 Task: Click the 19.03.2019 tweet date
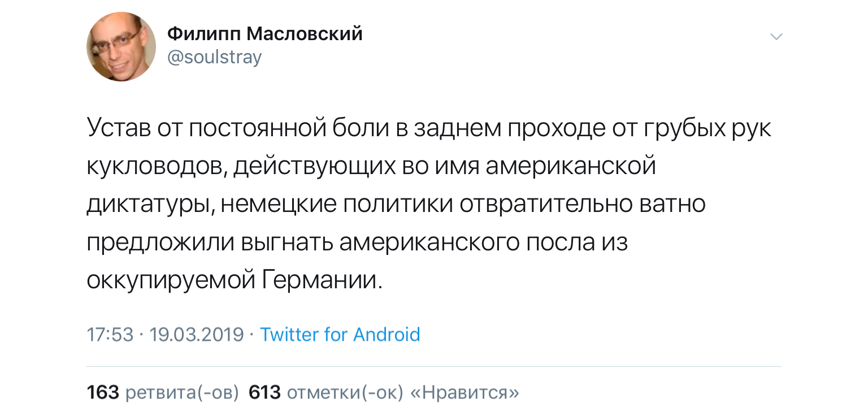tap(197, 335)
